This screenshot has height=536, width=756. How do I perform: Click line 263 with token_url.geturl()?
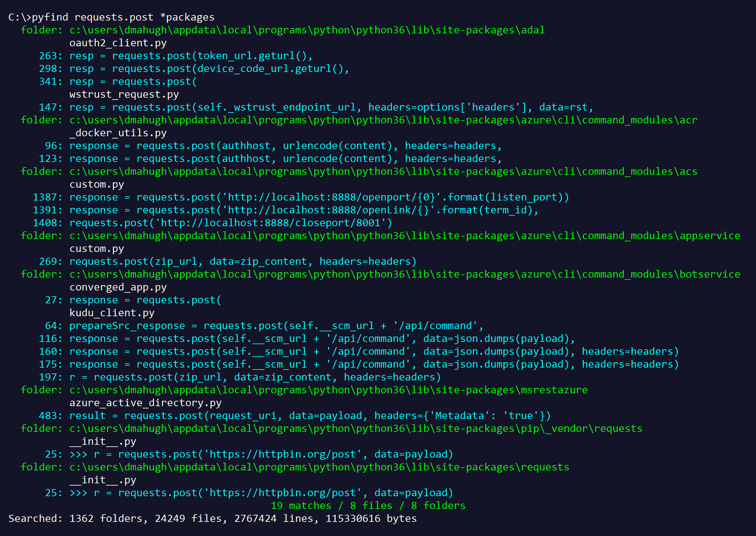click(x=175, y=56)
